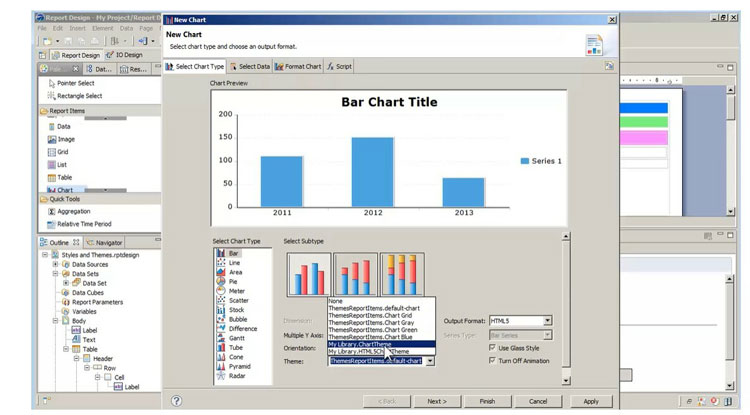Switch to the Select Data tab
The image size is (750, 415).
(250, 66)
